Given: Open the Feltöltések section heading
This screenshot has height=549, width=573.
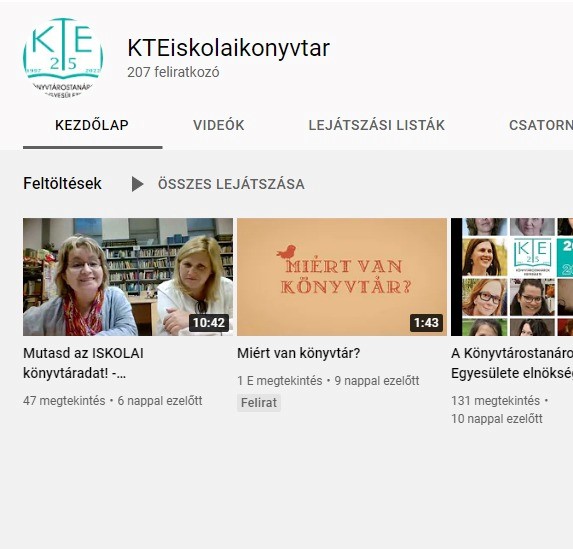Looking at the screenshot, I should [x=62, y=183].
